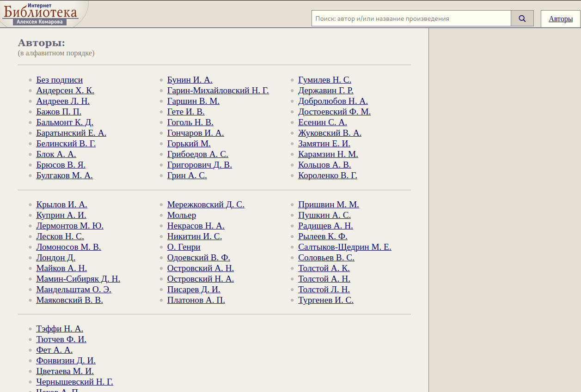Viewport: 581px width, 392px height.
Task: Open Достоевский Ф. М. author link
Action: click(x=334, y=112)
